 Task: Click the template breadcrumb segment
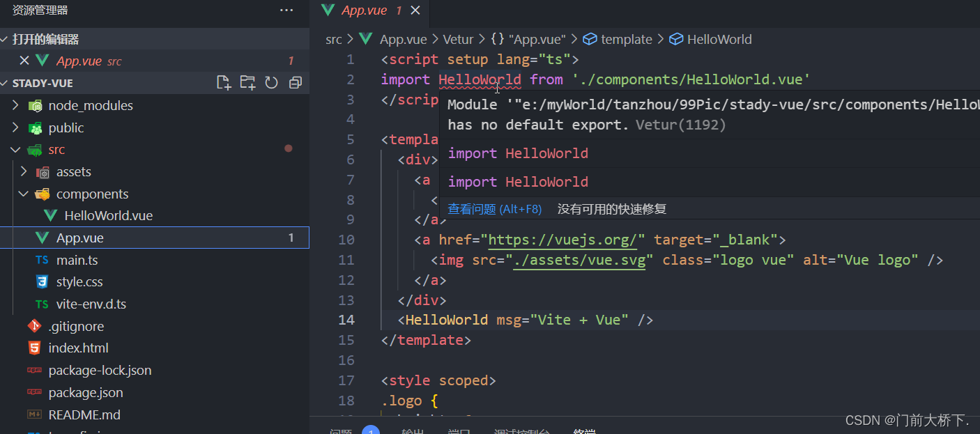pos(618,40)
